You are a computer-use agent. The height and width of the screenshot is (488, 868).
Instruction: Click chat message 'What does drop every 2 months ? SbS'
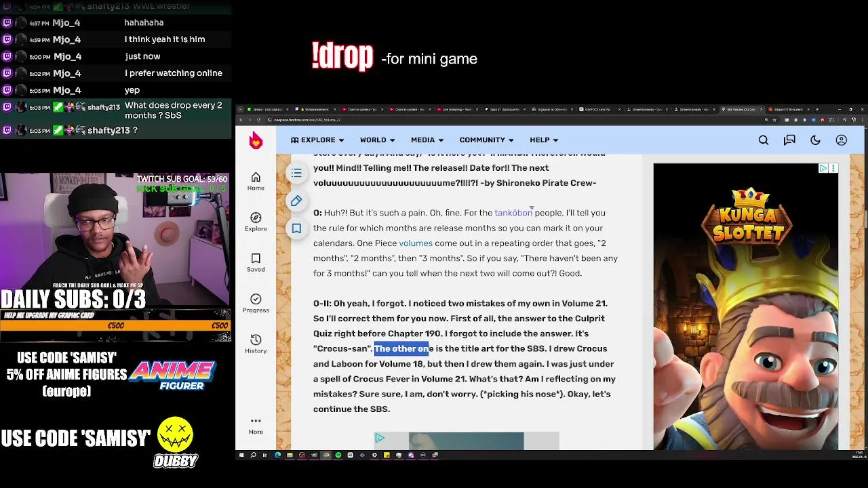pyautogui.click(x=174, y=110)
